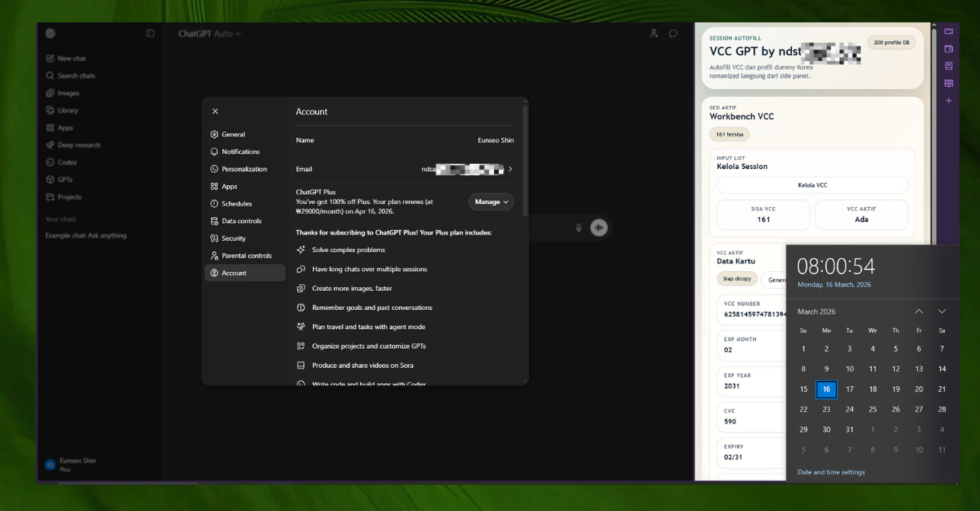The width and height of the screenshot is (980, 511).
Task: Click the settings dialog vertical scrollbar
Action: pyautogui.click(x=525, y=160)
